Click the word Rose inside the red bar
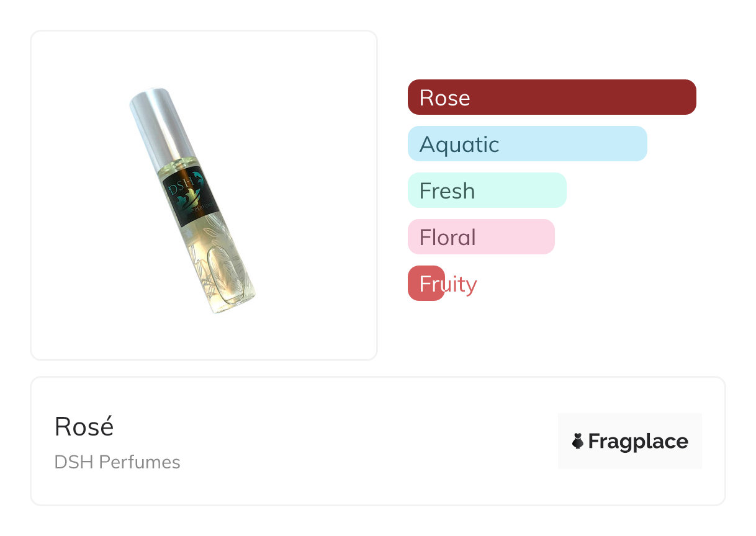 coord(444,98)
